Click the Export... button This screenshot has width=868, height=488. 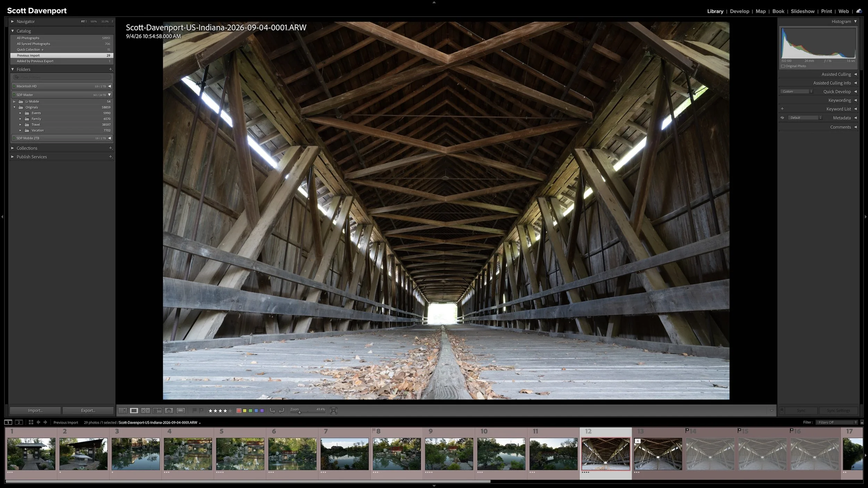point(88,411)
